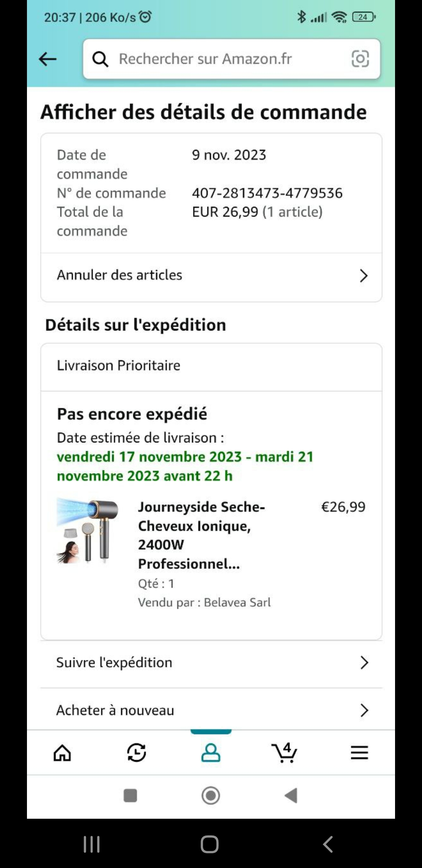Expand the Acheter à nouveau chevron
This screenshot has width=422, height=868.
click(x=364, y=710)
